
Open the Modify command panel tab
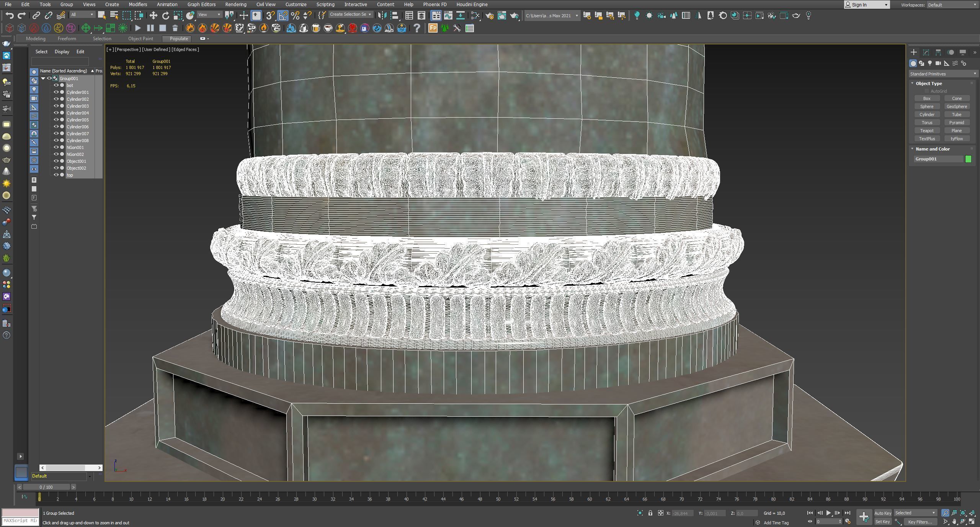coord(926,52)
